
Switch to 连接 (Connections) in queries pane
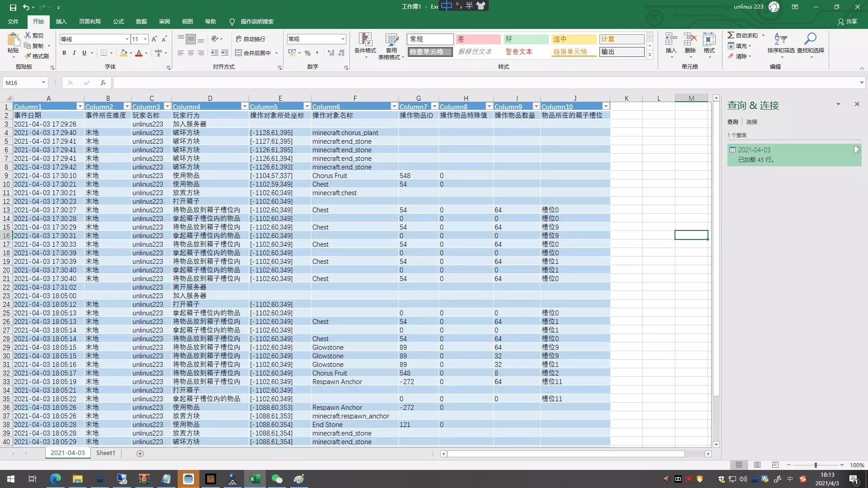pos(752,122)
